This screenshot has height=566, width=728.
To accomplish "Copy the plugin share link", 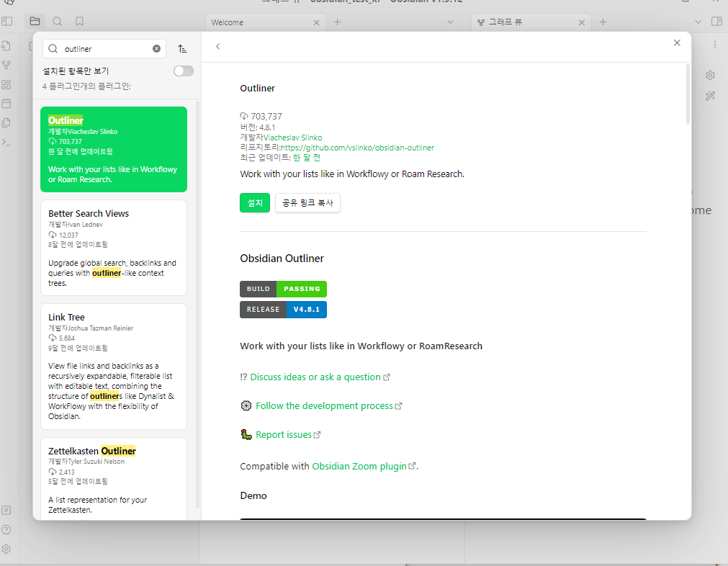I will [x=307, y=203].
